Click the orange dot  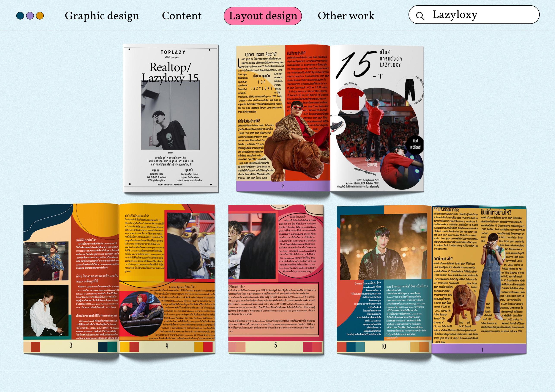pos(40,16)
